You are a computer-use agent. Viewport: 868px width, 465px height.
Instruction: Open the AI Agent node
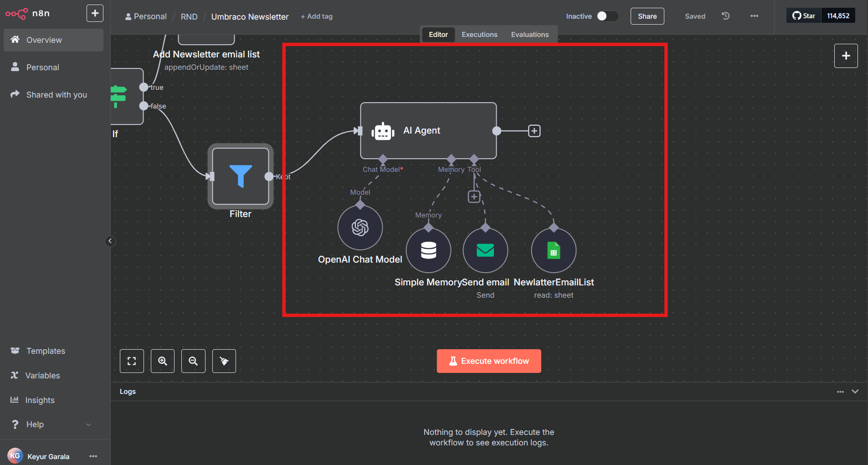[x=428, y=130]
